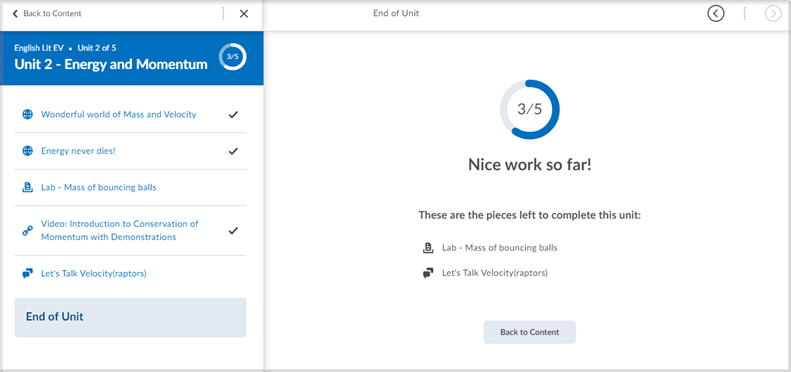Click the Unit 2 - Energy and Momentum heading
Viewport: 791px width, 372px height.
point(111,65)
